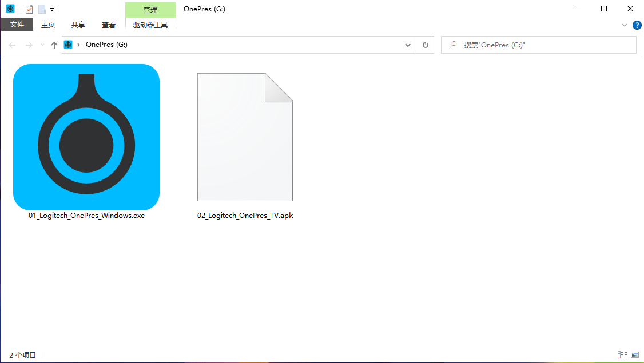The width and height of the screenshot is (644, 363).
Task: Click the 2 个项目 status text
Action: pyautogui.click(x=22, y=355)
